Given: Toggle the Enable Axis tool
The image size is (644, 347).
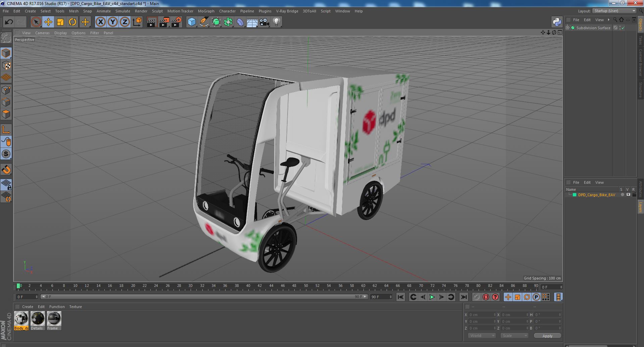Looking at the screenshot, I should 6,130.
